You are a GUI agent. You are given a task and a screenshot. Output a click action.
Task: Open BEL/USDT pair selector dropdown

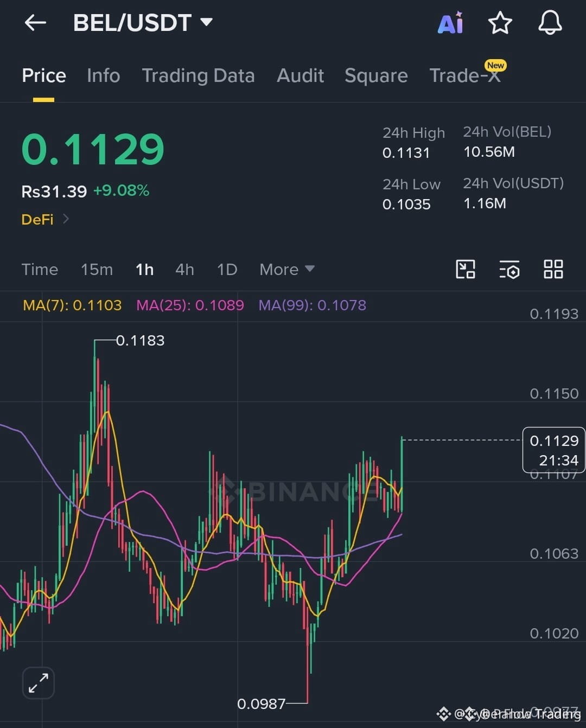pyautogui.click(x=143, y=23)
